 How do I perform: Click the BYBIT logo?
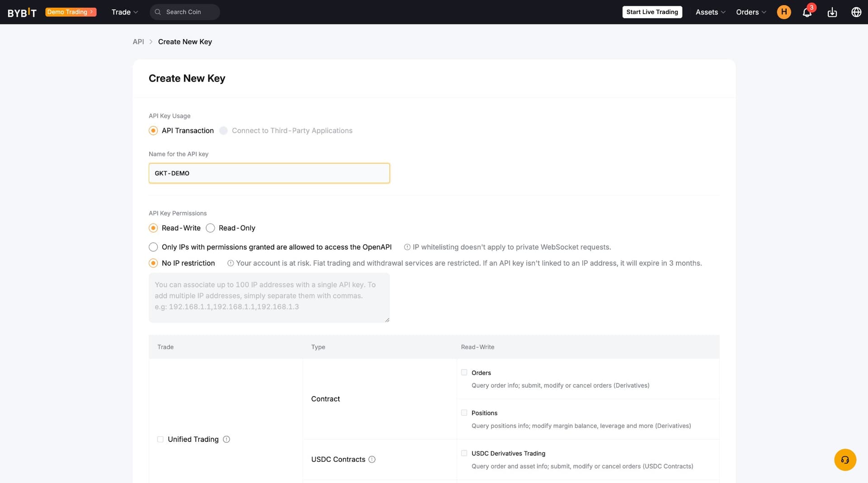pos(22,12)
